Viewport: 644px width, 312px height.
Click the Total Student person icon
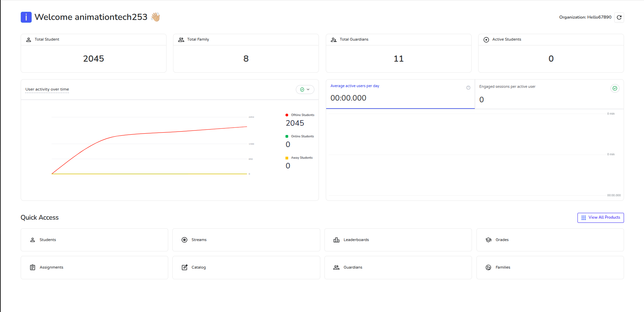(29, 40)
